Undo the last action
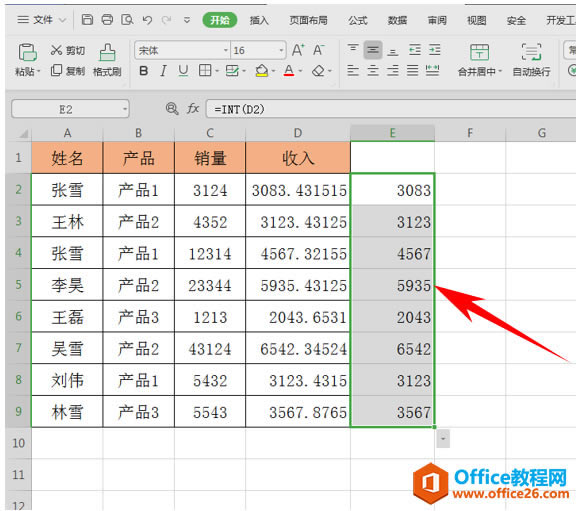 click(147, 20)
